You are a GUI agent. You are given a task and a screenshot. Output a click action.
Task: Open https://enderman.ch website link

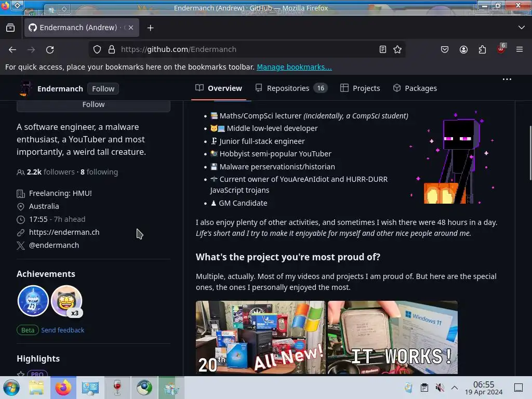click(x=64, y=232)
